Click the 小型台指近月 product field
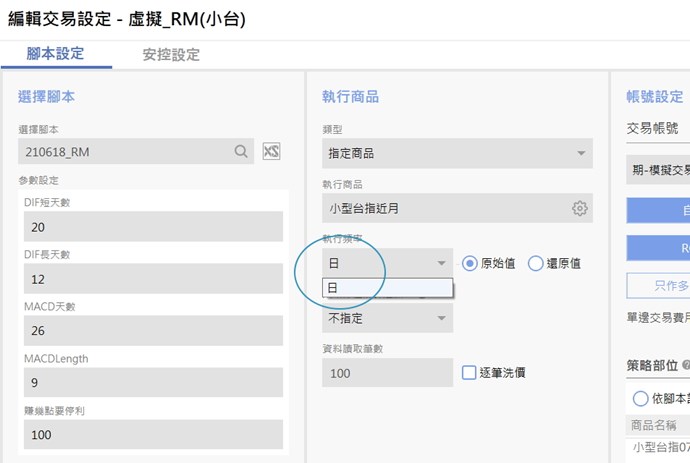690x463 pixels. (x=457, y=208)
